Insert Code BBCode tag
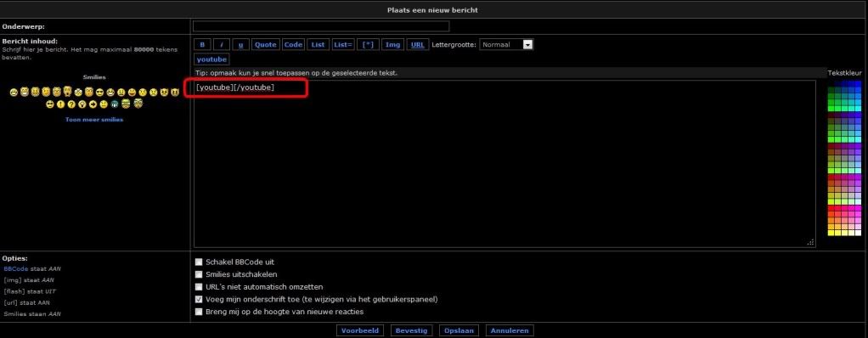This screenshot has height=338, width=868. coord(293,45)
